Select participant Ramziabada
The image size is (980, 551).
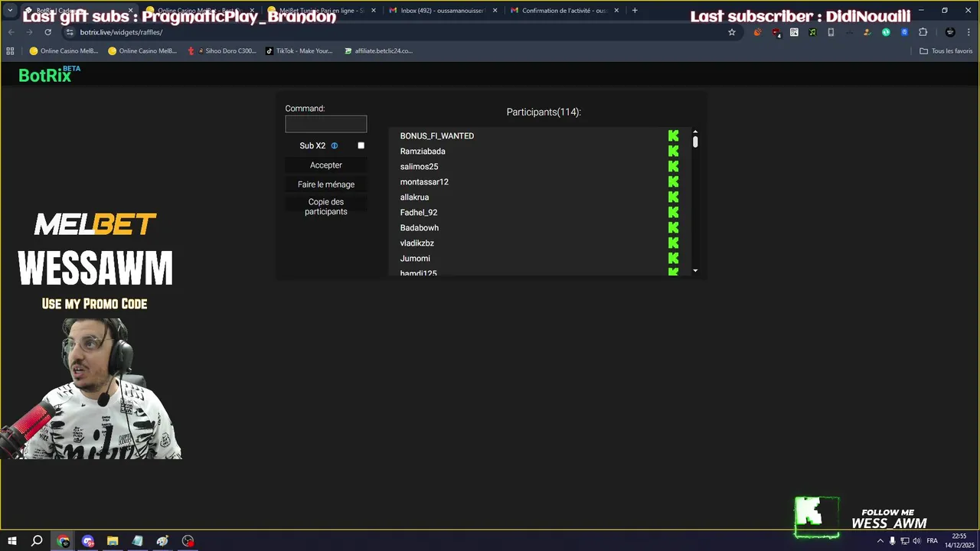[423, 152]
